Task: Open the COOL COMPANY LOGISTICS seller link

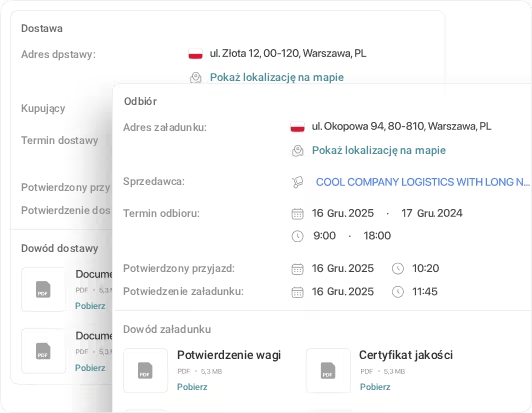Action: pos(423,182)
